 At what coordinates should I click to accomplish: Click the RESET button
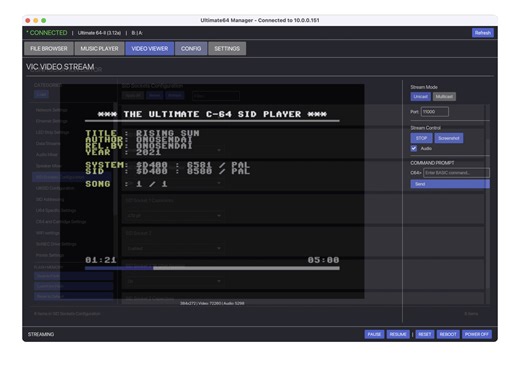[x=425, y=334]
